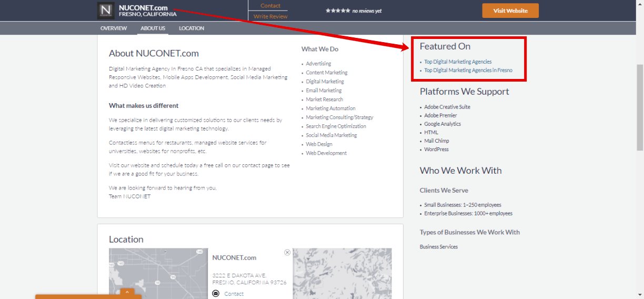
Task: Go to the Location tab
Action: [192, 28]
